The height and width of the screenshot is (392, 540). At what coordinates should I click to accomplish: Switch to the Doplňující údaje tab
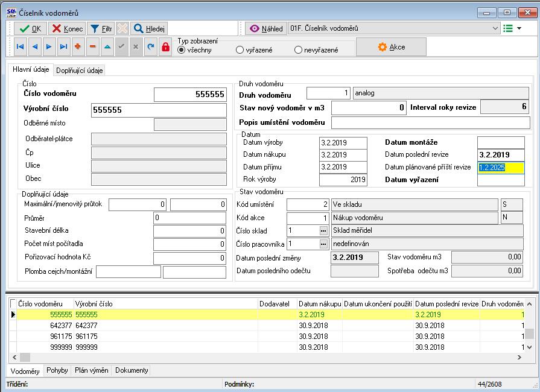(x=79, y=70)
